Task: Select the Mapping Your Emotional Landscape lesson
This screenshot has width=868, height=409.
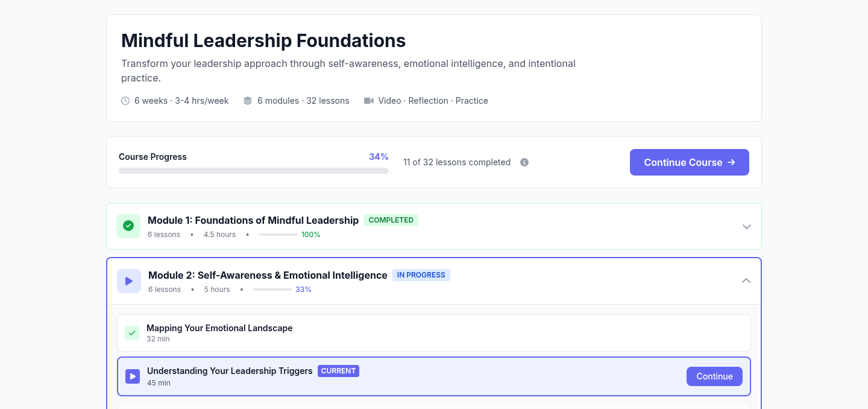Action: point(219,328)
